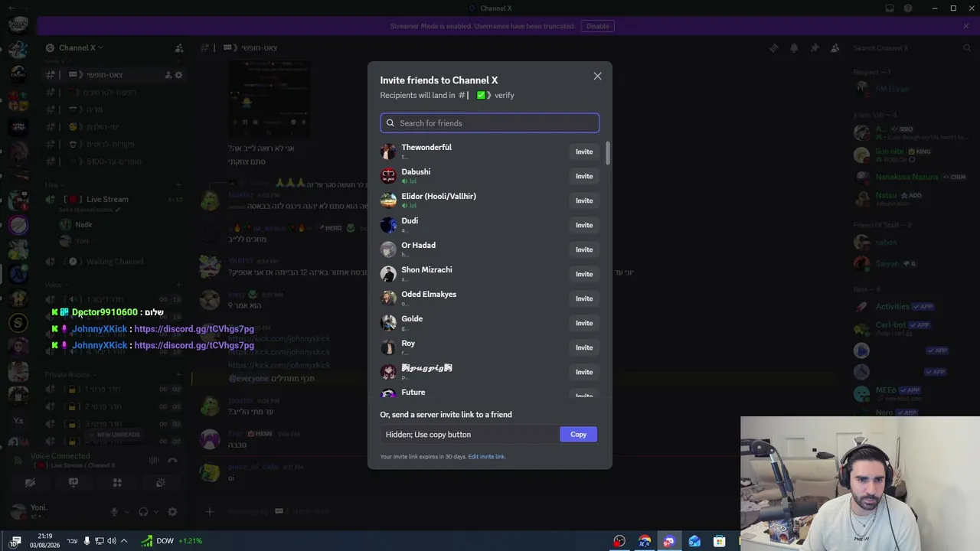Disconnect from the voice channel
The image size is (980, 551).
[x=173, y=460]
